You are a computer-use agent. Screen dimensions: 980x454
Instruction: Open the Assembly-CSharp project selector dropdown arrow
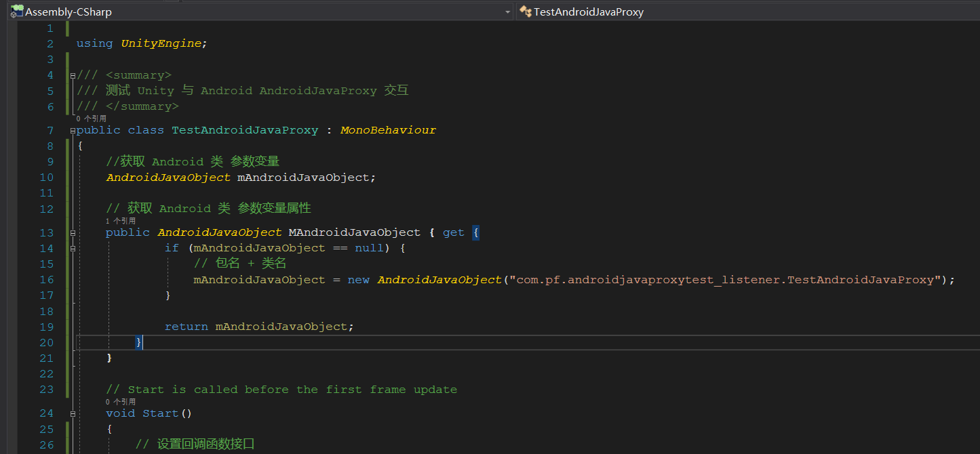pos(507,12)
